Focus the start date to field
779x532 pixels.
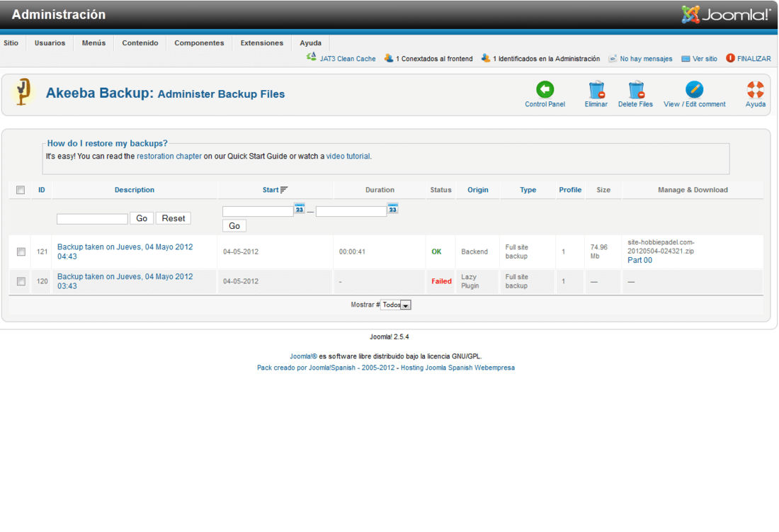tap(351, 211)
